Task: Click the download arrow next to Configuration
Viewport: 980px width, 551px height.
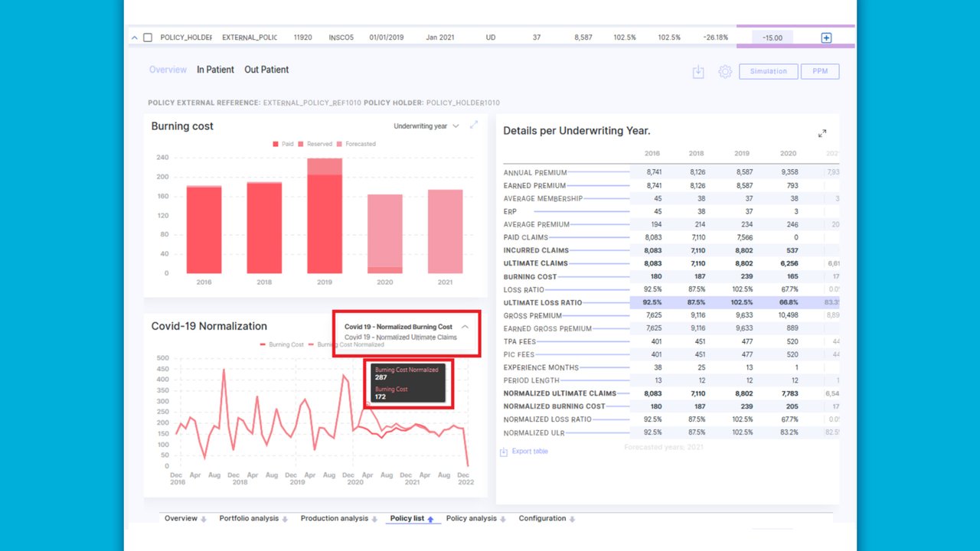Action: 571,518
